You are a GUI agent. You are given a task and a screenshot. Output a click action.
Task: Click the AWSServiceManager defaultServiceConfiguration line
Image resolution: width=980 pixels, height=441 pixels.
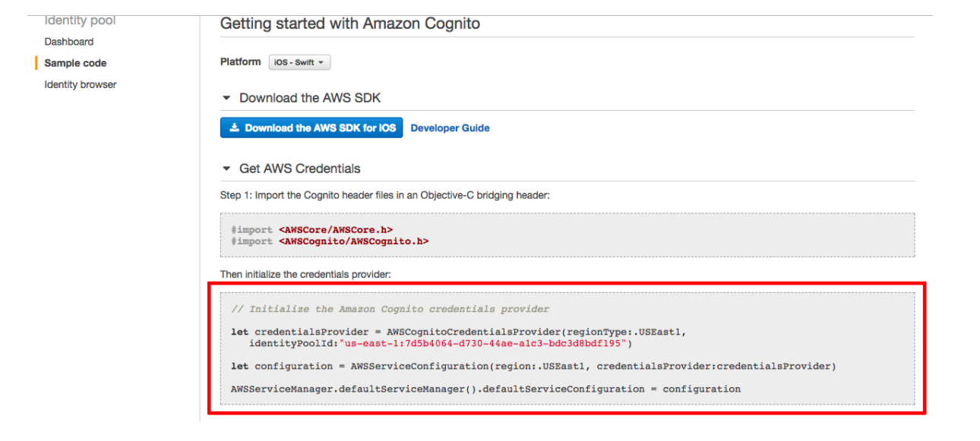click(485, 389)
